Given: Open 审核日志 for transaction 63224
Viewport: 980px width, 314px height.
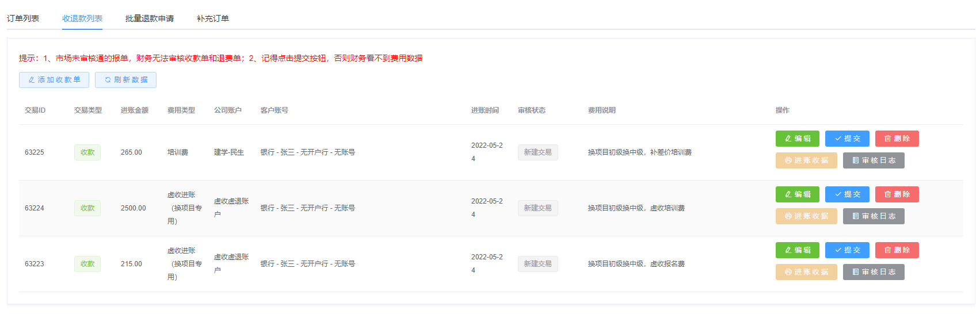Looking at the screenshot, I should [874, 216].
